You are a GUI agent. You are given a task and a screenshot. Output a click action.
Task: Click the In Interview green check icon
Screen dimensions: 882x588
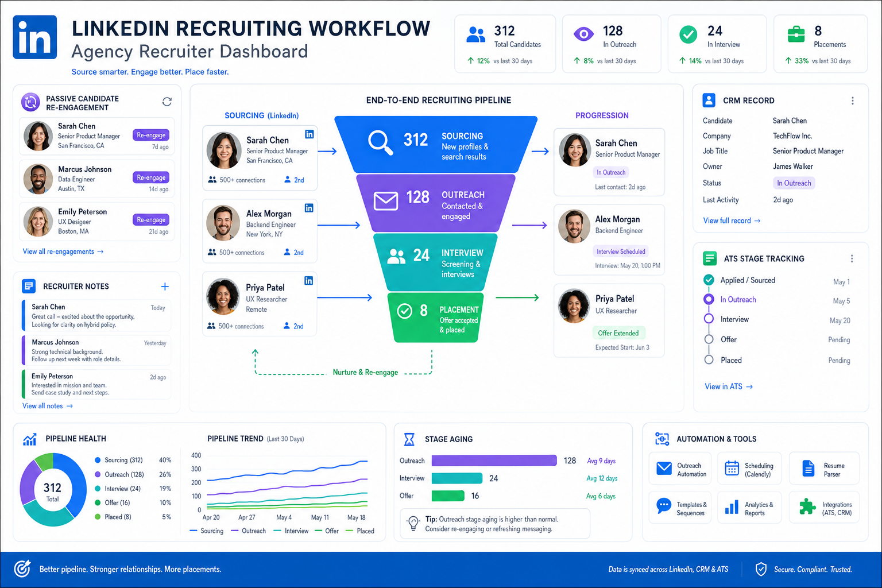click(688, 34)
